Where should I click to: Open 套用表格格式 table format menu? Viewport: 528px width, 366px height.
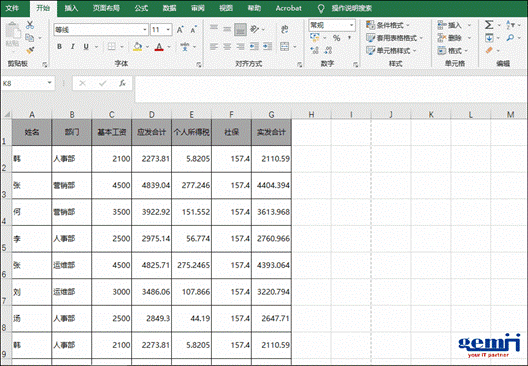[394, 38]
